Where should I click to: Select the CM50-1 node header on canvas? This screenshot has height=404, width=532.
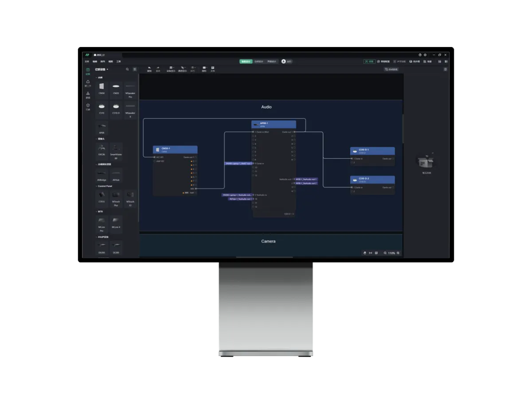click(x=175, y=150)
